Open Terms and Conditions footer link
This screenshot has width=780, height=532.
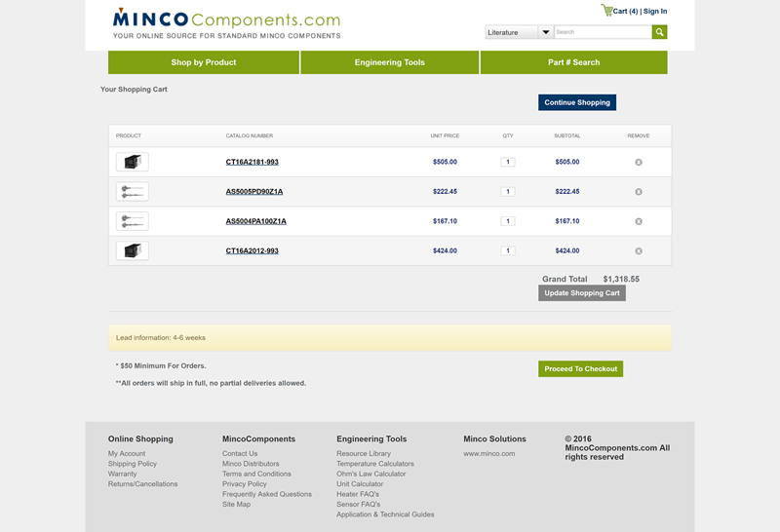[256, 474]
